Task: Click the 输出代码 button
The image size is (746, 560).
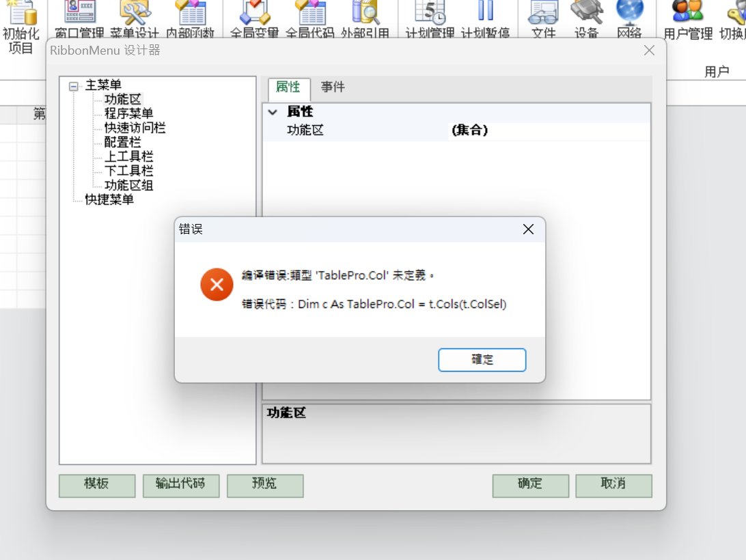Action: [181, 486]
